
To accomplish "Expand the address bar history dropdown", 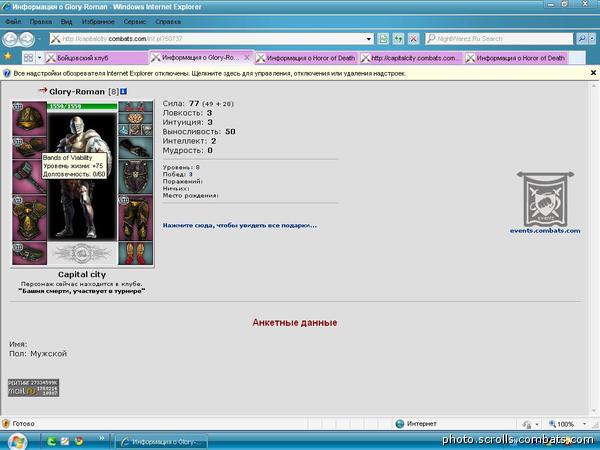I will click(x=368, y=39).
